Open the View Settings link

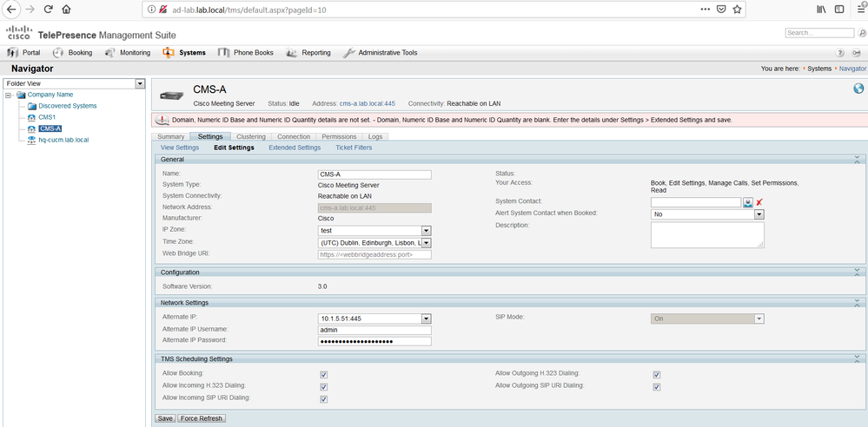(179, 148)
